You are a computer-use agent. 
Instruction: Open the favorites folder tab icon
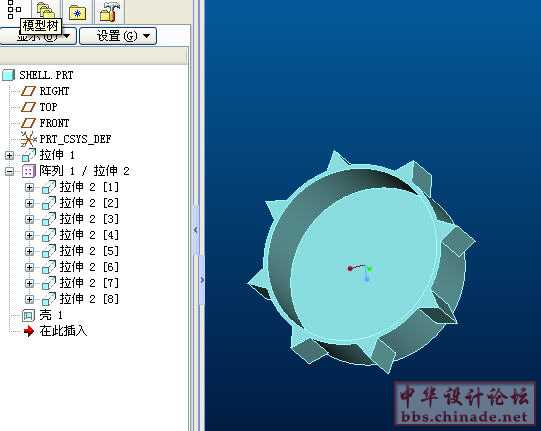coord(77,12)
